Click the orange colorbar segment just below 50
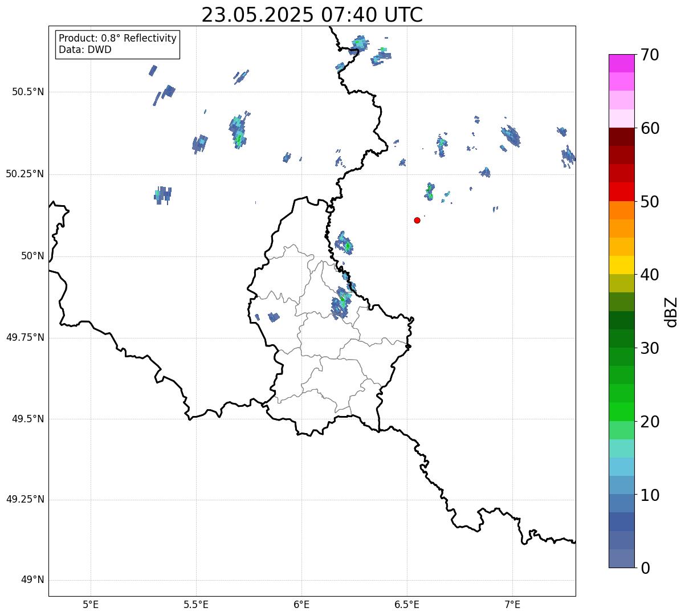This screenshot has height=616, width=685. [x=621, y=210]
